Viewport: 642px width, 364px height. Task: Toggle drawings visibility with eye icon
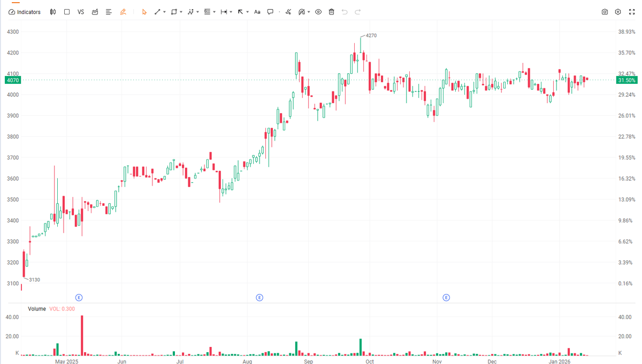coord(318,12)
